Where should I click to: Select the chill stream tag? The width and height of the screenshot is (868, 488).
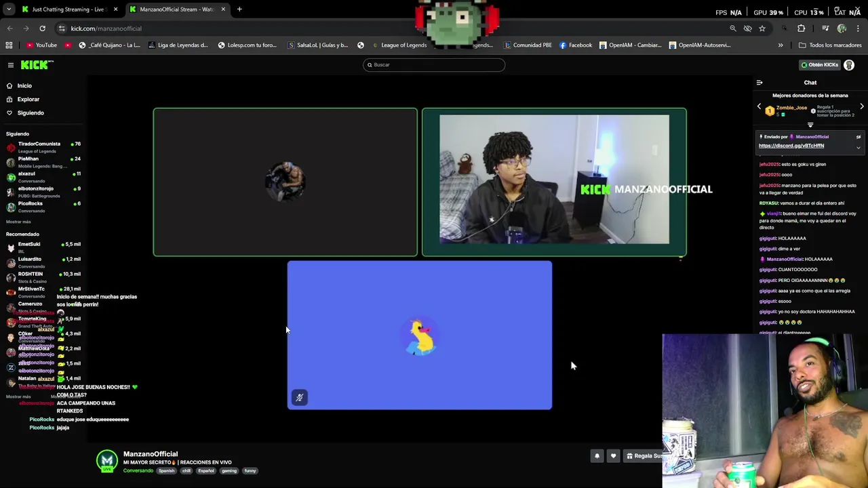click(186, 470)
